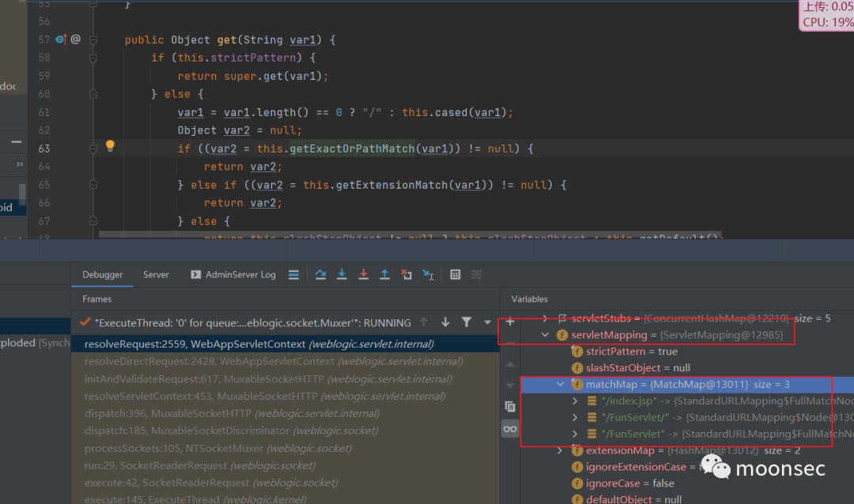Open the Evaluate Expression calculator icon

(455, 275)
